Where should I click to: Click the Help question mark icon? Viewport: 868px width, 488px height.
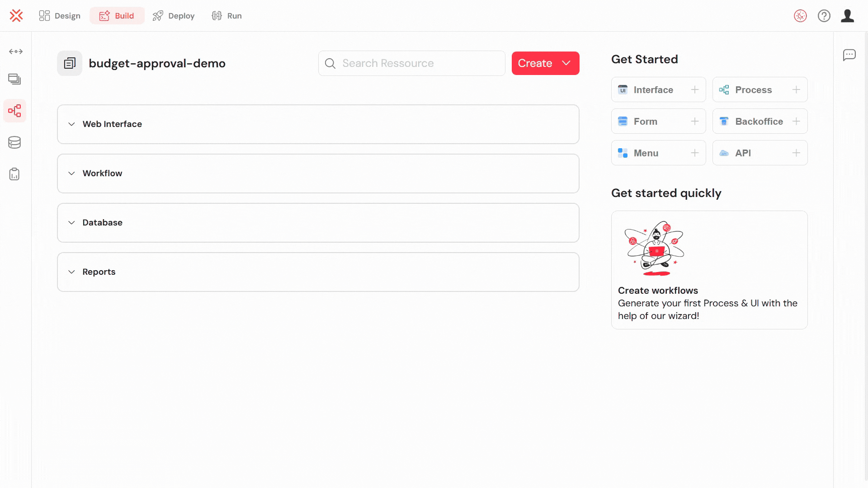tap(824, 15)
